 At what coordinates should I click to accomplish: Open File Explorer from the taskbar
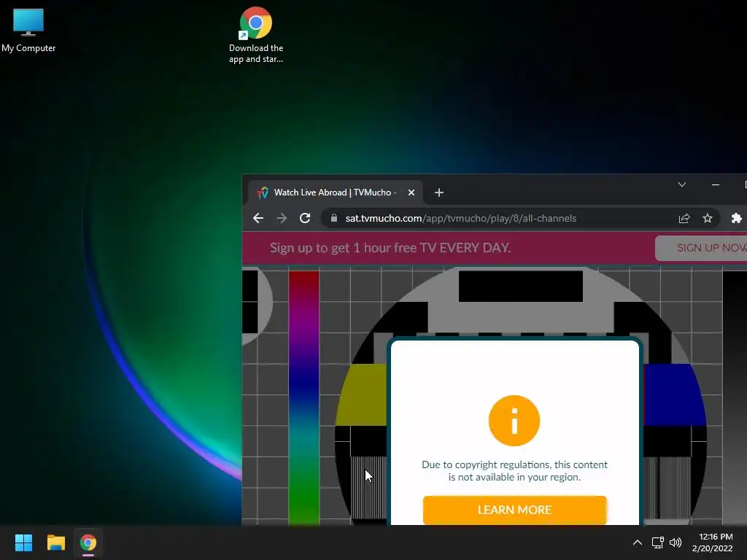click(x=55, y=542)
